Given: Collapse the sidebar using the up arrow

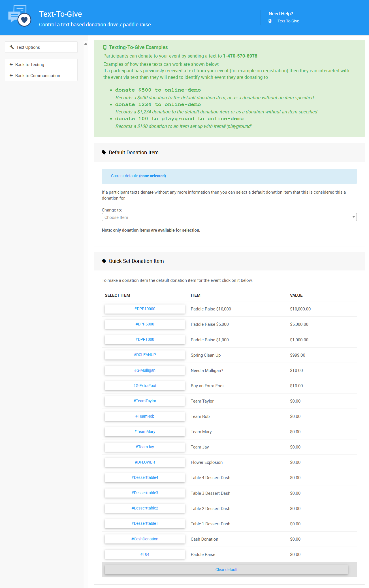Looking at the screenshot, I should coord(86,44).
